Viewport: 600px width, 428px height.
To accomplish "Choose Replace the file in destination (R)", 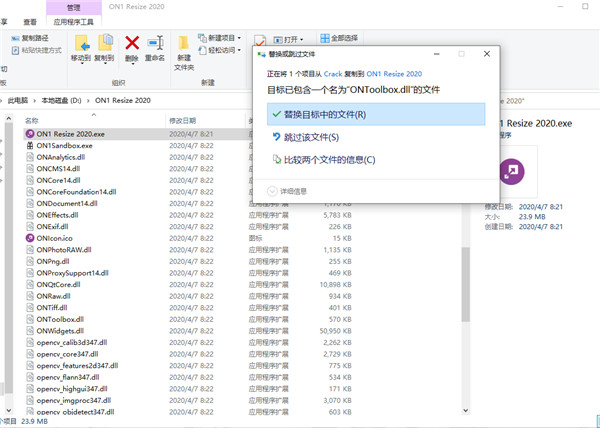I will (376, 114).
